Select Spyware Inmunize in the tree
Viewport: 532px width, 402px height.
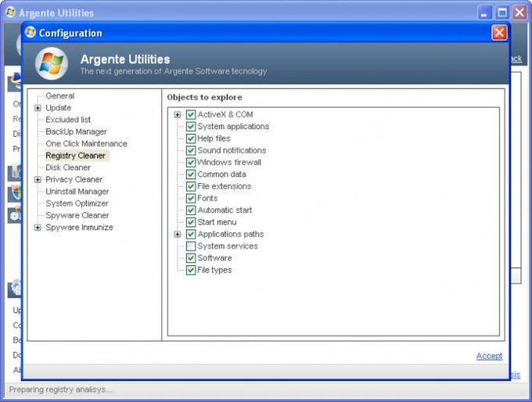[79, 228]
